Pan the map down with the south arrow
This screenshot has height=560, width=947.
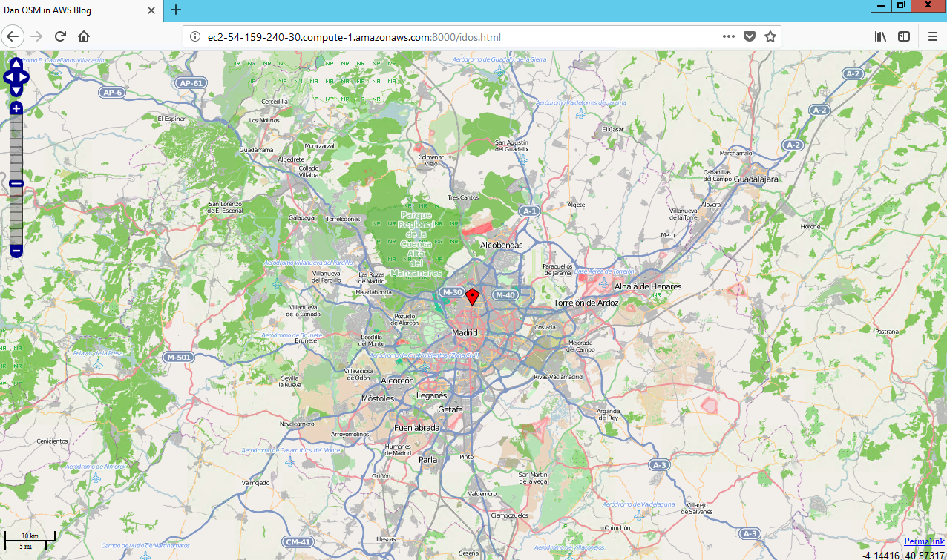(x=16, y=90)
